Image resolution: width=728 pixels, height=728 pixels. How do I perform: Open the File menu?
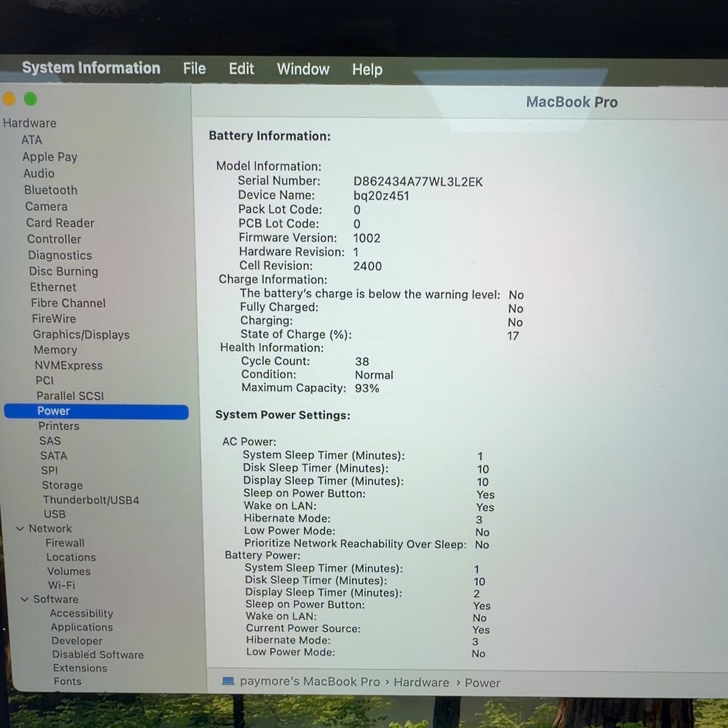194,69
